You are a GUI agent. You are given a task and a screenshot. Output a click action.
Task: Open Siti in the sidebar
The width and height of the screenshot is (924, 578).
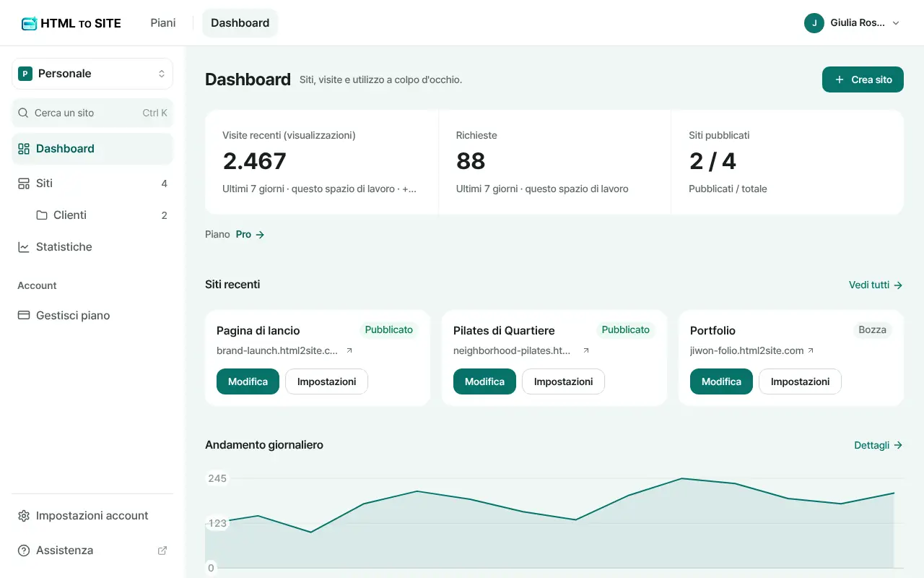(x=92, y=184)
